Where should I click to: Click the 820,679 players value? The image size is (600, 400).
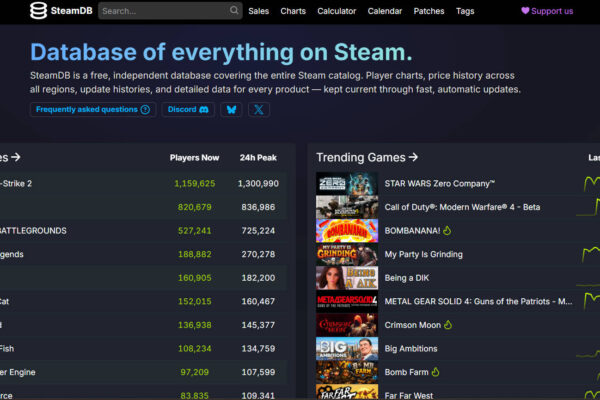pyautogui.click(x=195, y=207)
